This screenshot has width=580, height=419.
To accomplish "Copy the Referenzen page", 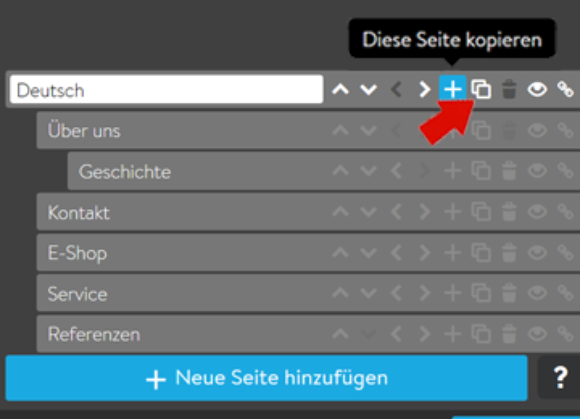I will pos(481,334).
